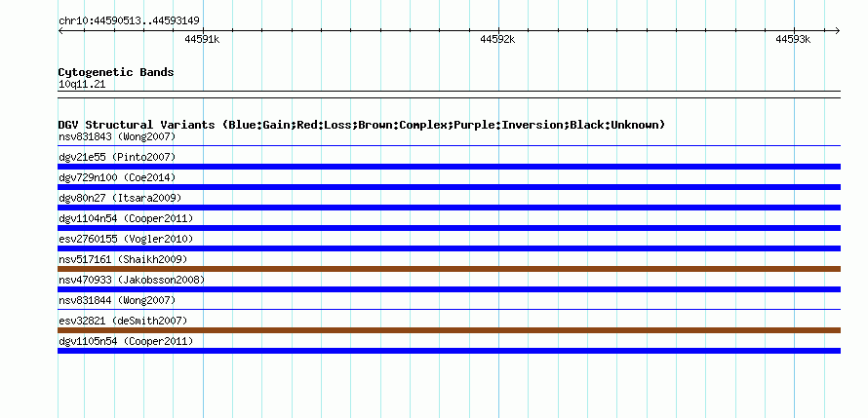
Task: Click the esv2760155 blue gain bar
Action: [x=449, y=248]
